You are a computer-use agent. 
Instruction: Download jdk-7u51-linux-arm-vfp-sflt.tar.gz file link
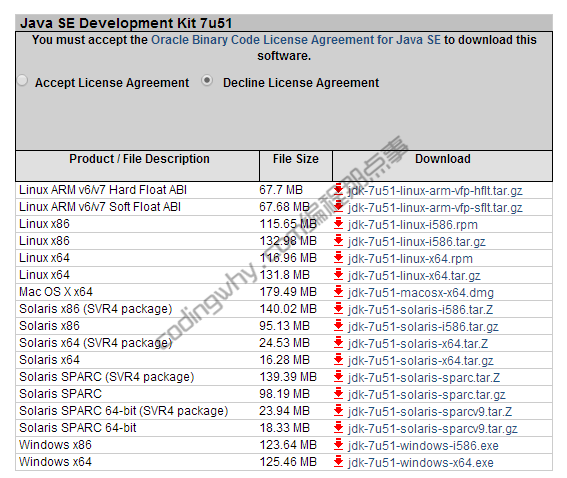(435, 208)
